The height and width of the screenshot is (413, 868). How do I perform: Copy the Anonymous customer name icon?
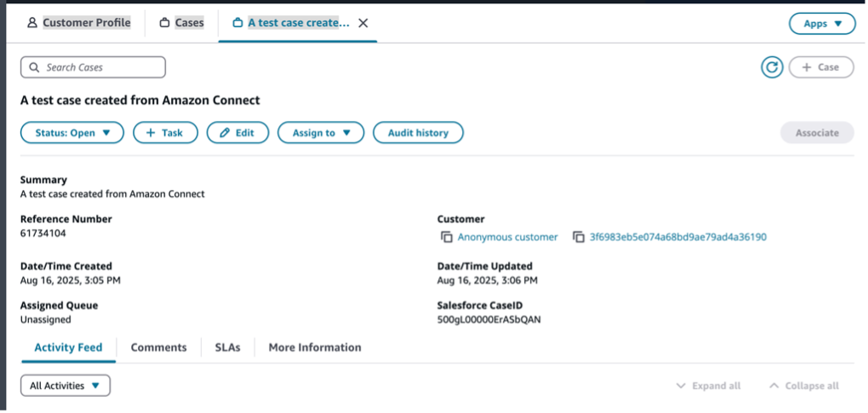click(446, 237)
